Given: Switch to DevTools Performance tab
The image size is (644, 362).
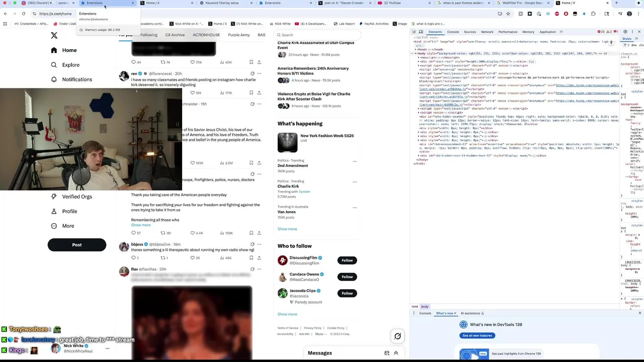Looking at the screenshot, I should coord(508,32).
